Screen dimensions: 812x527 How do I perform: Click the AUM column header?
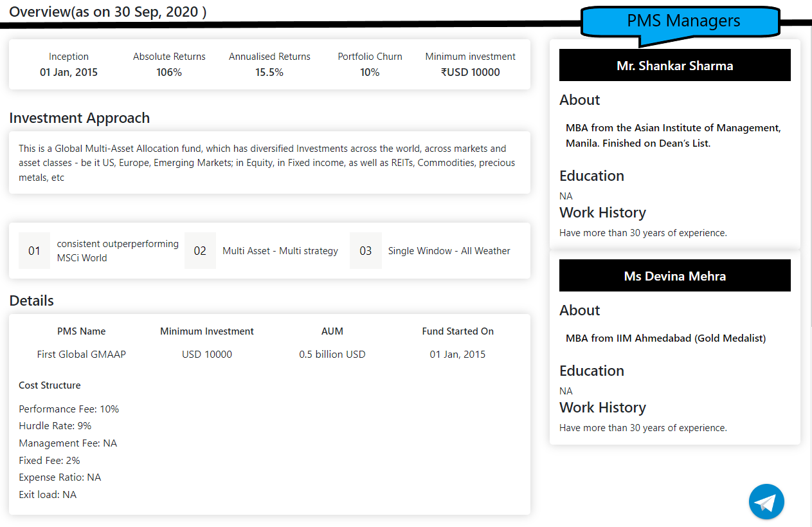[332, 331]
